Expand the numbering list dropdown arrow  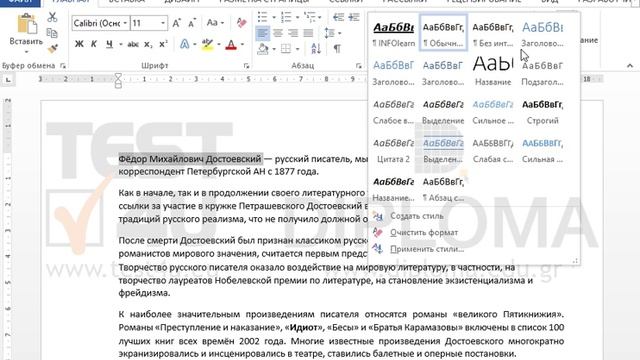[x=297, y=18]
